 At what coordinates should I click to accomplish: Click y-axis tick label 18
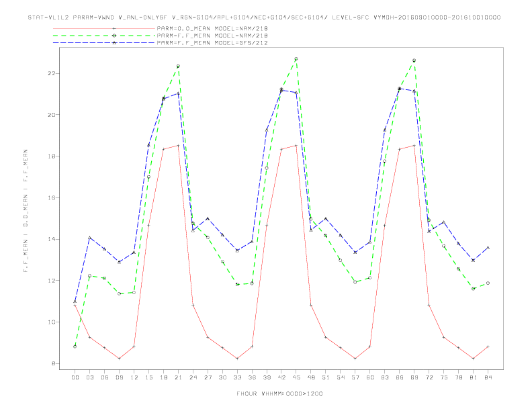click(51, 156)
